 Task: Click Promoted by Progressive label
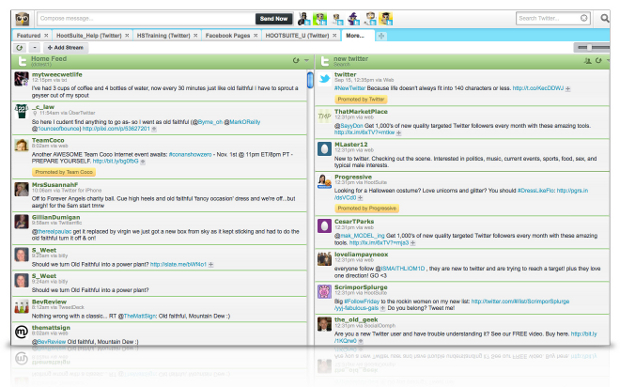[367, 208]
